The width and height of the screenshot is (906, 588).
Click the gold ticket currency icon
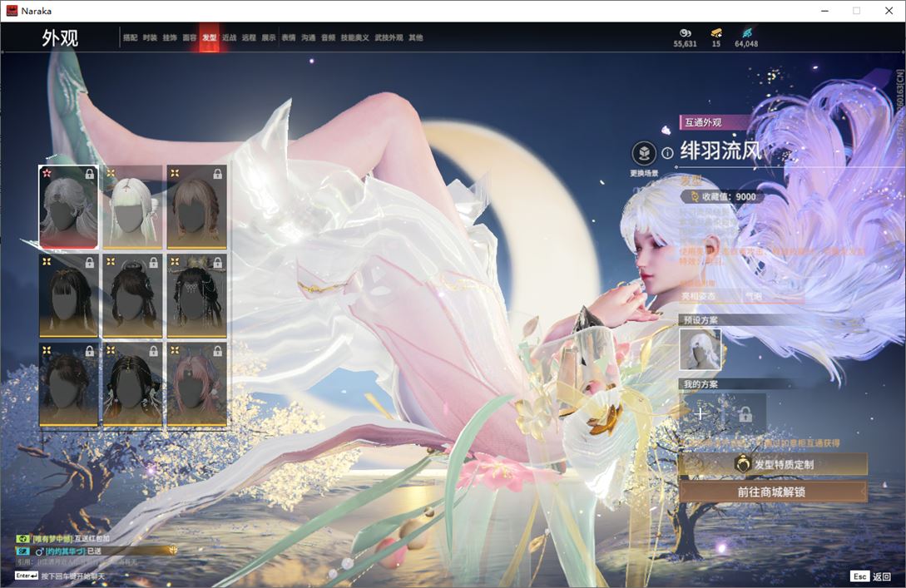point(716,33)
